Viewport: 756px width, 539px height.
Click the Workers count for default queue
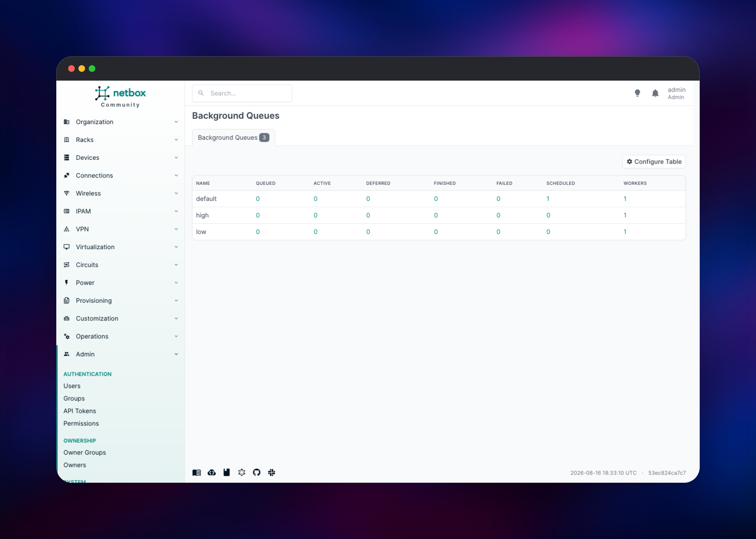[625, 199]
